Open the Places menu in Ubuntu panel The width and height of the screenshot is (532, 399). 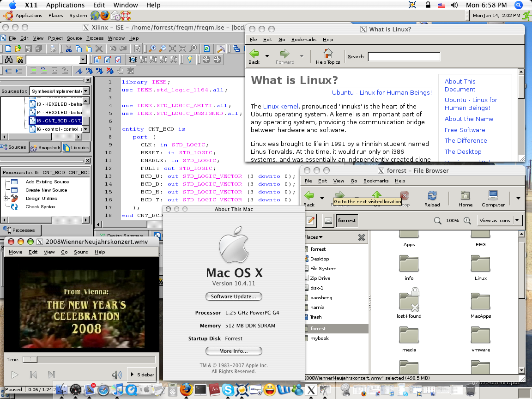55,16
